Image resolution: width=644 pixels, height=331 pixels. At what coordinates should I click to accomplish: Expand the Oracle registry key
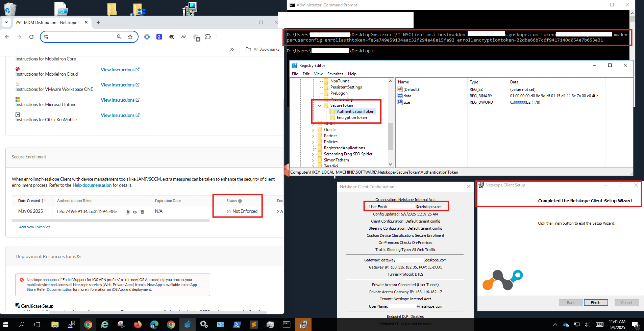coord(313,130)
